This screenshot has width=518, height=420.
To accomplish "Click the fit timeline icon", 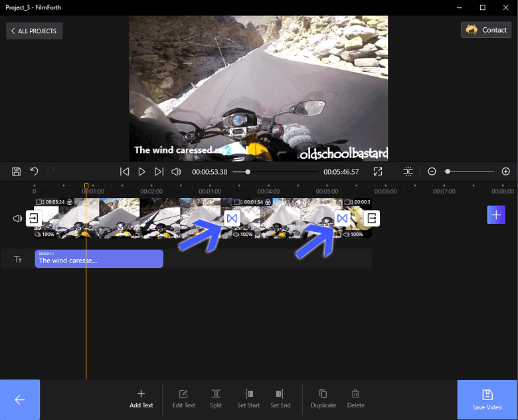I will (408, 171).
